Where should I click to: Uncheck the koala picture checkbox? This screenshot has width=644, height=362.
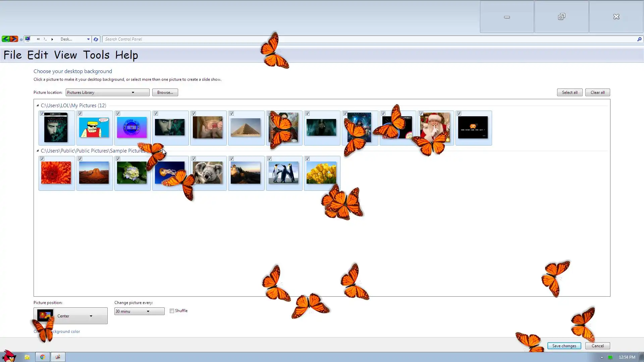click(194, 159)
